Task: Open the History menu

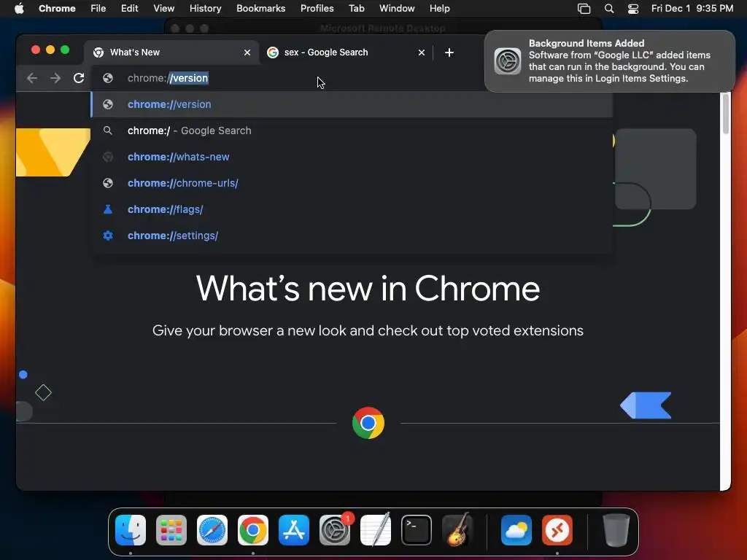Action: click(x=205, y=9)
